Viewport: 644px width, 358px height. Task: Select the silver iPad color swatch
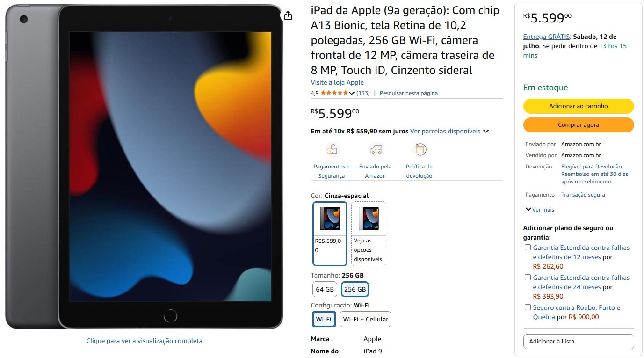click(x=369, y=234)
